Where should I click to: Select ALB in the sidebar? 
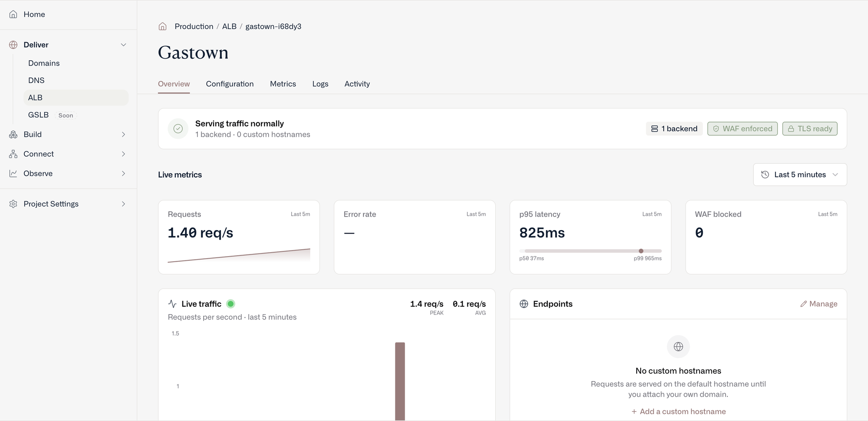(76, 98)
